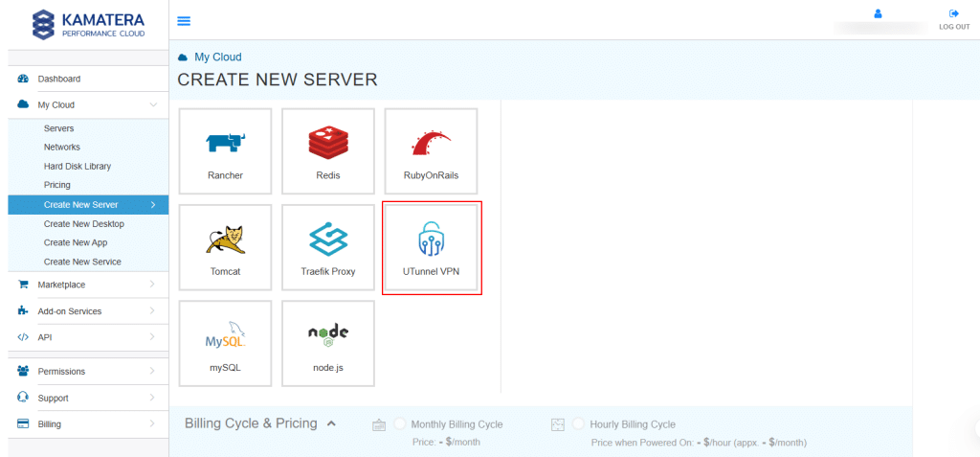980x457 pixels.
Task: Expand the Support menu arrow
Action: click(x=152, y=398)
